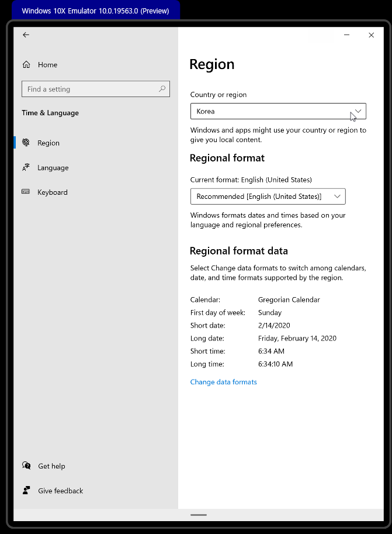
Task: Click the Current format label text
Action: (251, 180)
